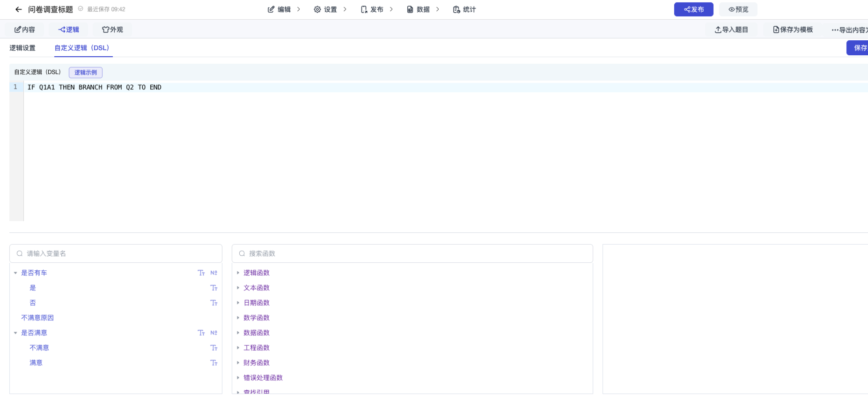This screenshot has height=417, width=868.
Task: Open the 内容 content tab
Action: coord(25,30)
